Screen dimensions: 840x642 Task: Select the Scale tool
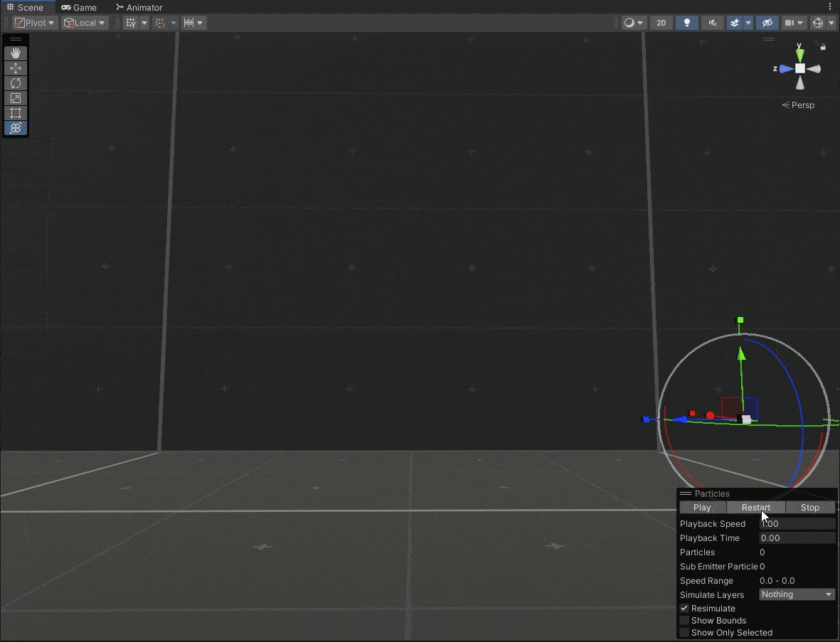pyautogui.click(x=16, y=98)
